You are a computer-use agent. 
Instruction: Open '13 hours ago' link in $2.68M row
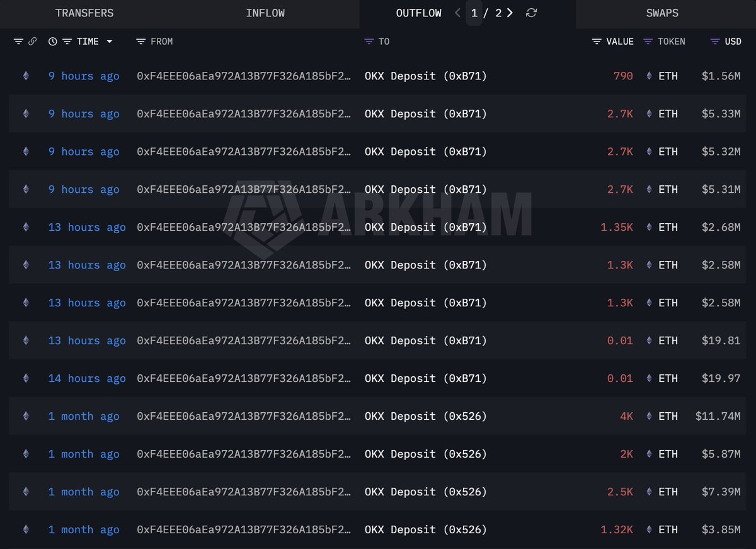click(x=87, y=227)
